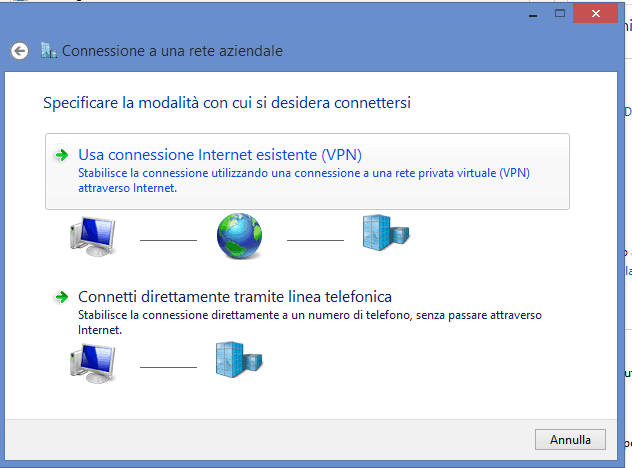632x468 pixels.
Task: Click the computer monitor icon in the dial-up diagram
Action: point(93,363)
